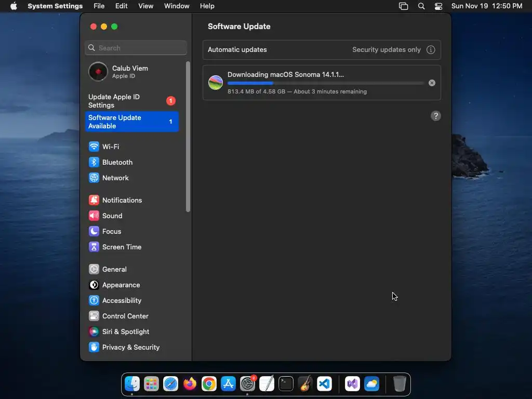Open Trash from the Dock

click(400, 384)
